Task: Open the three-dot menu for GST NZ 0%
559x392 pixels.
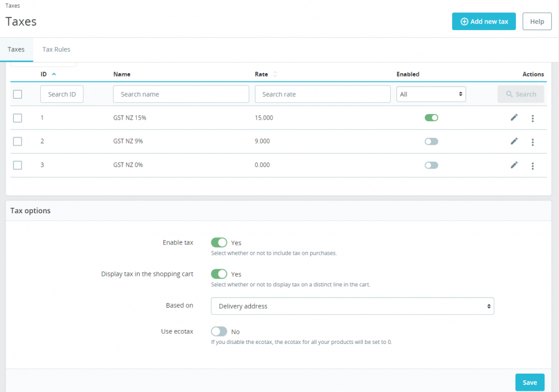Action: [533, 166]
